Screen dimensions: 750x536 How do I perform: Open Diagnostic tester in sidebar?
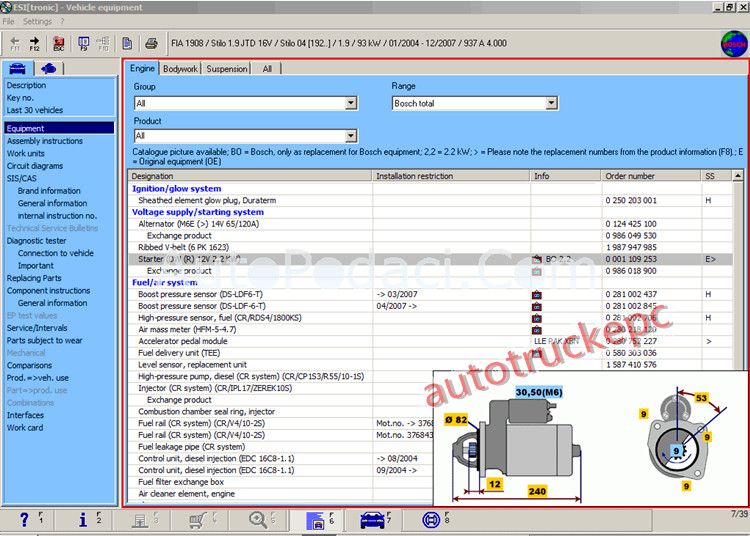pos(36,241)
